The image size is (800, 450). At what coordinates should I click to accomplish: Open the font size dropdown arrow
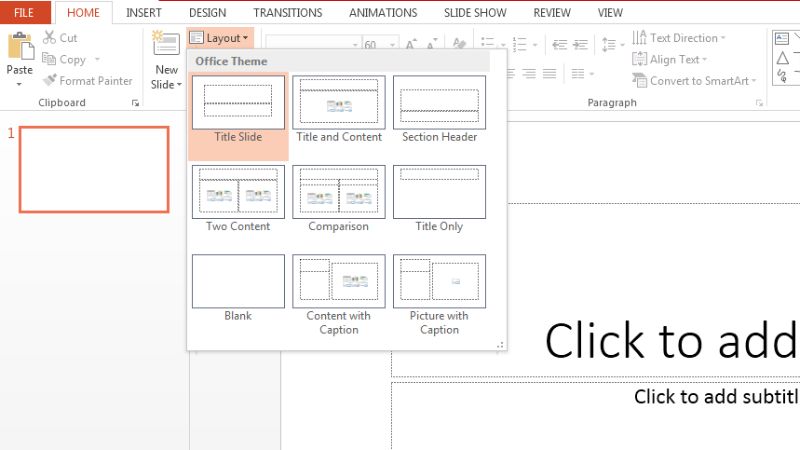click(392, 45)
